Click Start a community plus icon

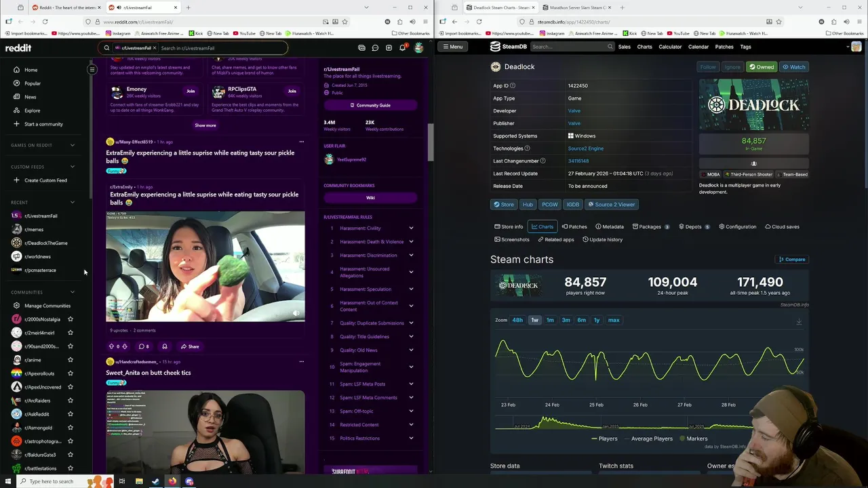point(16,124)
